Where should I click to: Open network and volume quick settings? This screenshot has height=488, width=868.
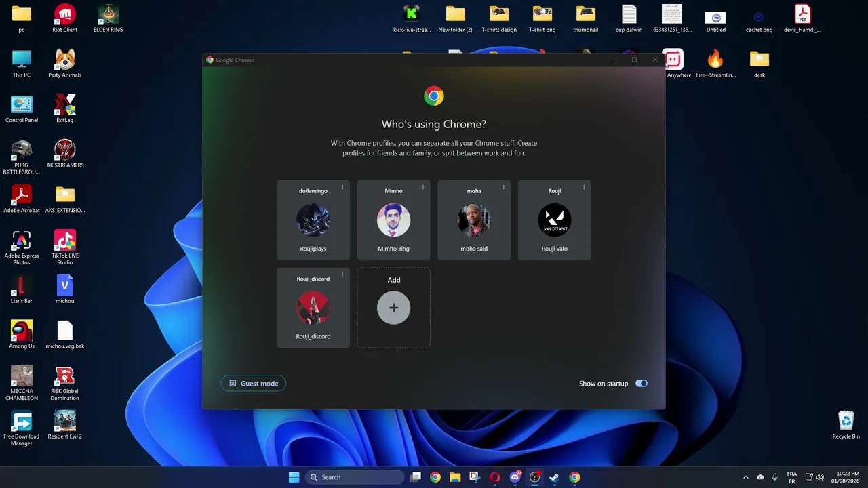coord(814,477)
